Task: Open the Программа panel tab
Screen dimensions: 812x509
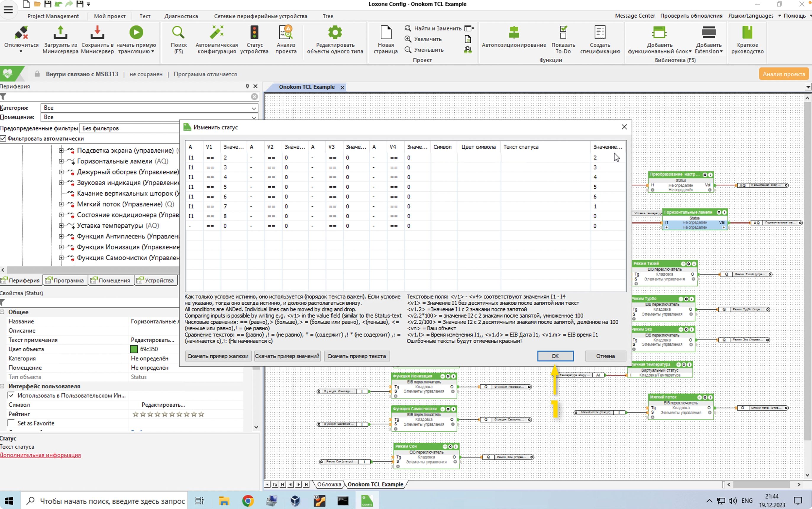Action: coord(65,280)
